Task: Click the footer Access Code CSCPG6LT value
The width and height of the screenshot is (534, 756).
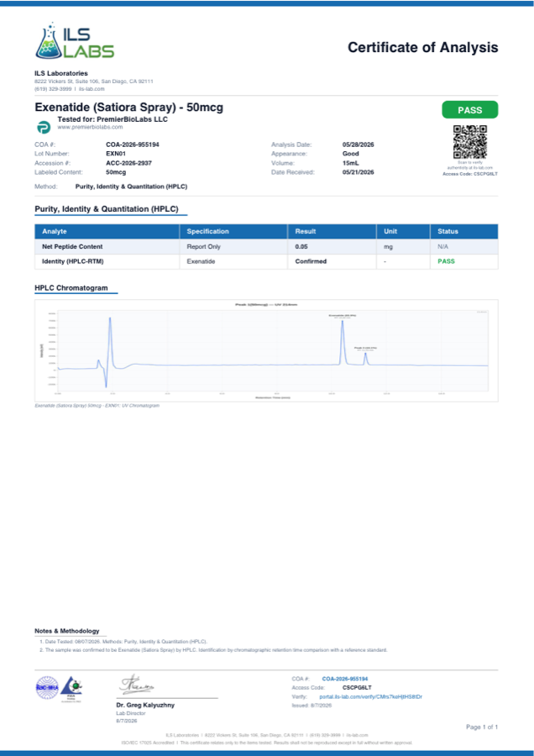Action: pos(357,687)
